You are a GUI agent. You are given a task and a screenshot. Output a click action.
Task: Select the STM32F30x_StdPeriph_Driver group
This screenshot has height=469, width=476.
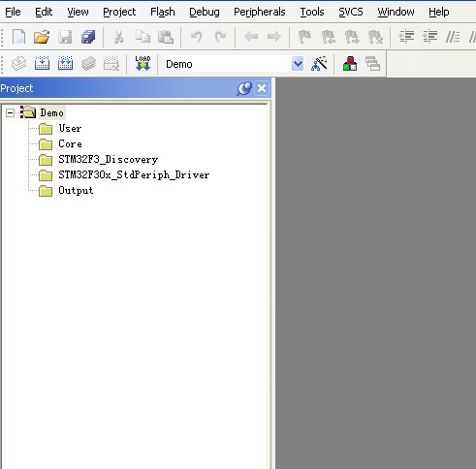[x=134, y=174]
